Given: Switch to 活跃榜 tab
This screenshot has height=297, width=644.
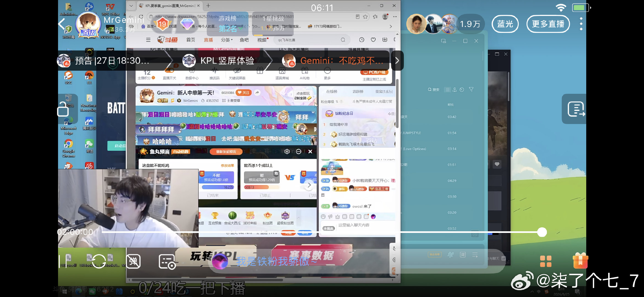Looking at the screenshot, I should (x=358, y=92).
